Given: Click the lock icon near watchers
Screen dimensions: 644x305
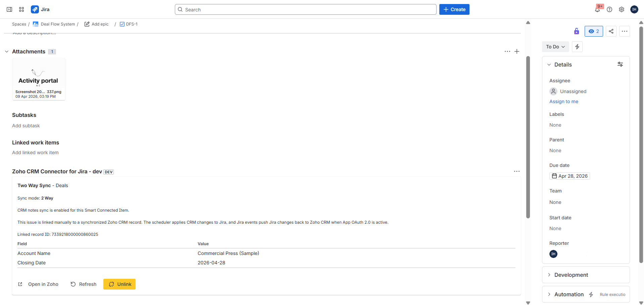Looking at the screenshot, I should coord(576,31).
